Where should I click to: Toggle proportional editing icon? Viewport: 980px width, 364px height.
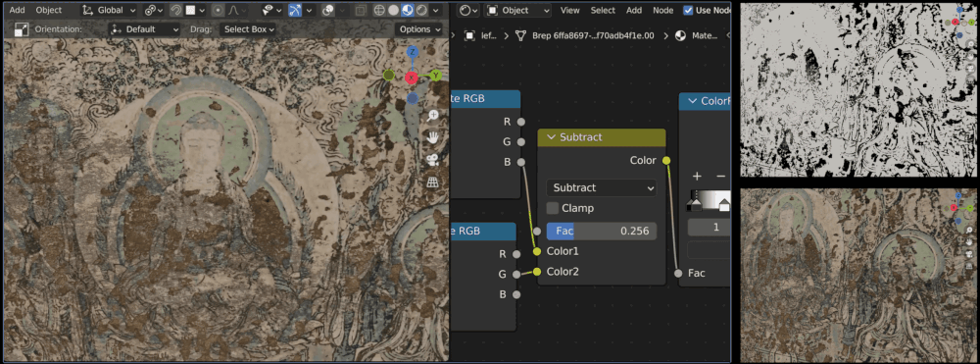click(x=219, y=10)
